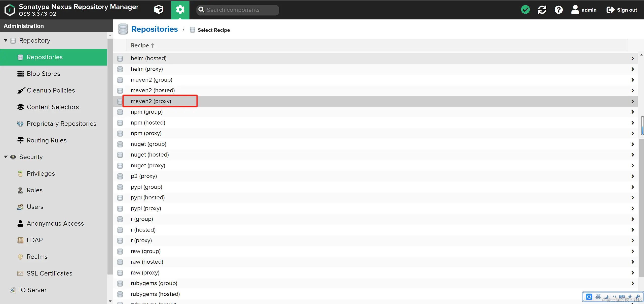Viewport: 644px width, 304px height.
Task: Open Blob Stores in sidebar
Action: (43, 74)
